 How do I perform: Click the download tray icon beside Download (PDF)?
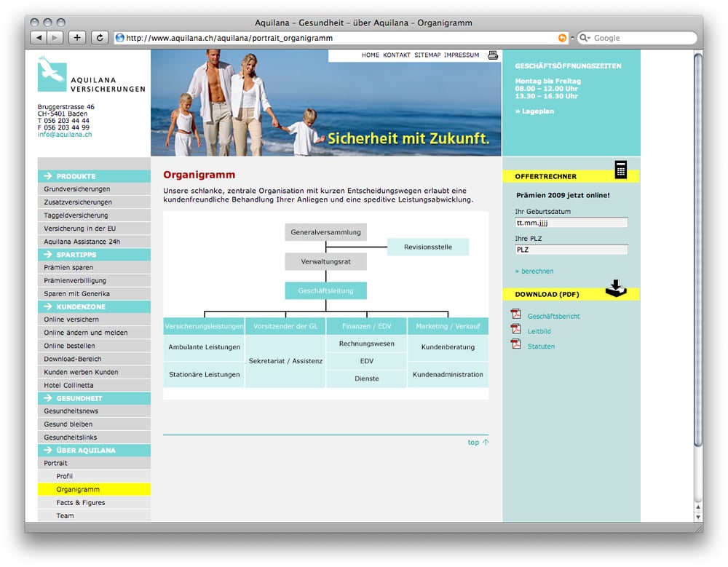tap(616, 288)
